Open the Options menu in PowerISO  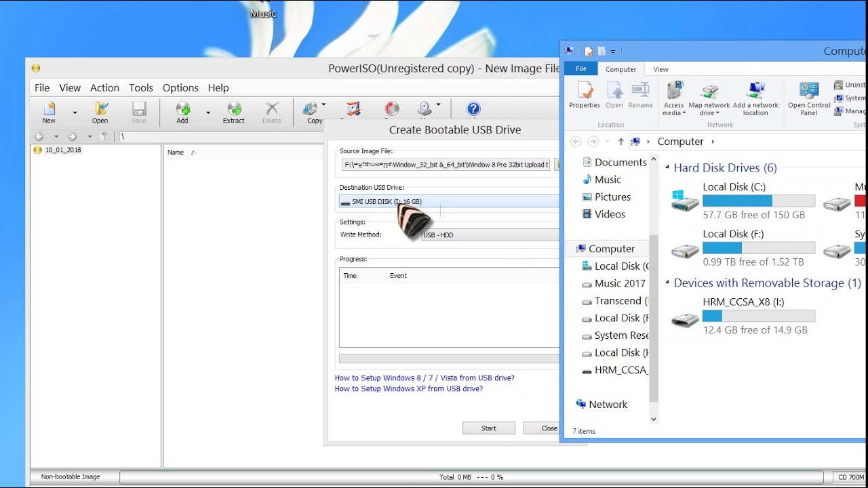tap(180, 87)
